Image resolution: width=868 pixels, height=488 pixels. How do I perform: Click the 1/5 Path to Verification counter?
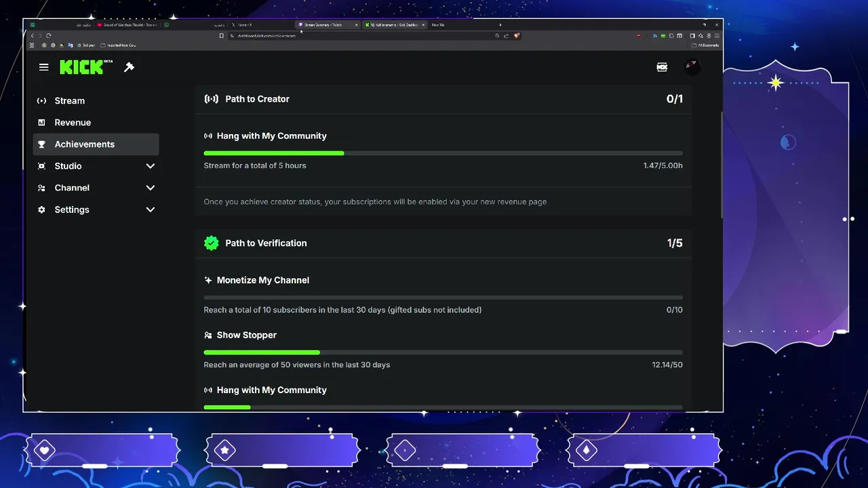[675, 243]
